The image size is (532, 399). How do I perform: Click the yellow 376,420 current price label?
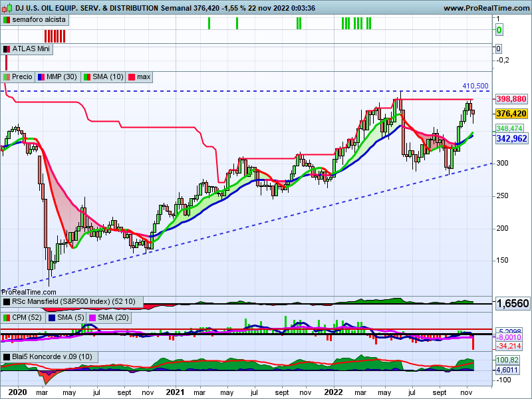pos(511,114)
